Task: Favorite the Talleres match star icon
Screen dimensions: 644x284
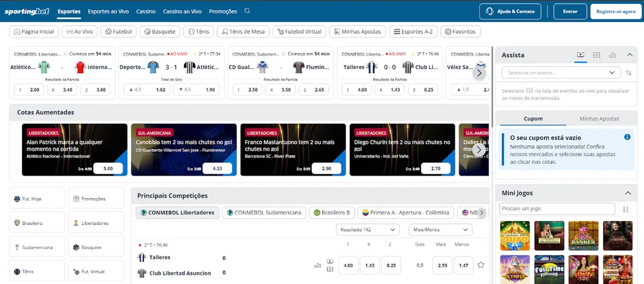Action: click(481, 265)
